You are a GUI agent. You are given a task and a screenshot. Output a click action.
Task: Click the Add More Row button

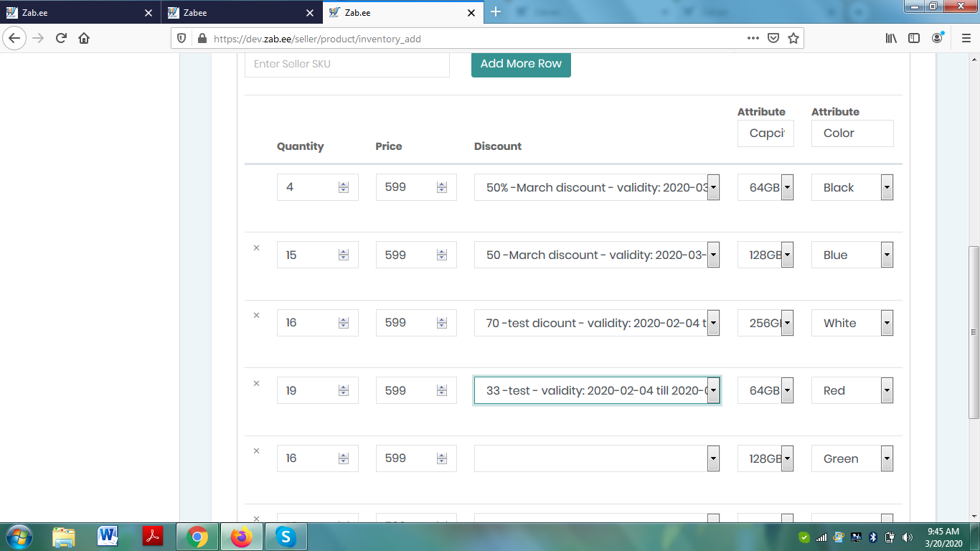coord(521,63)
